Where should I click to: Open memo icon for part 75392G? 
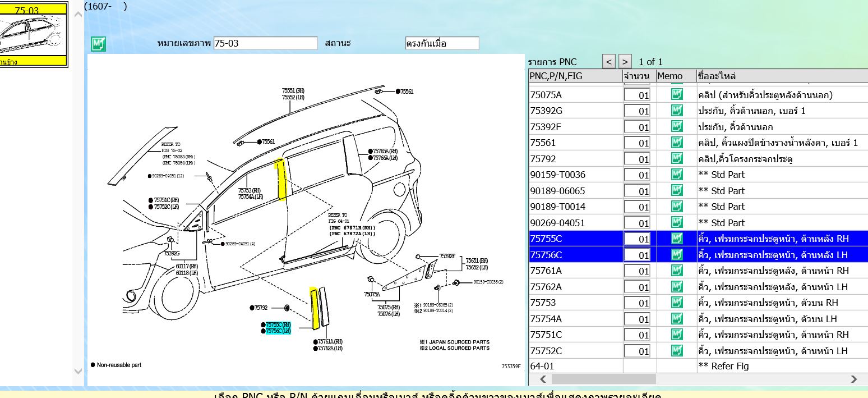(677, 111)
